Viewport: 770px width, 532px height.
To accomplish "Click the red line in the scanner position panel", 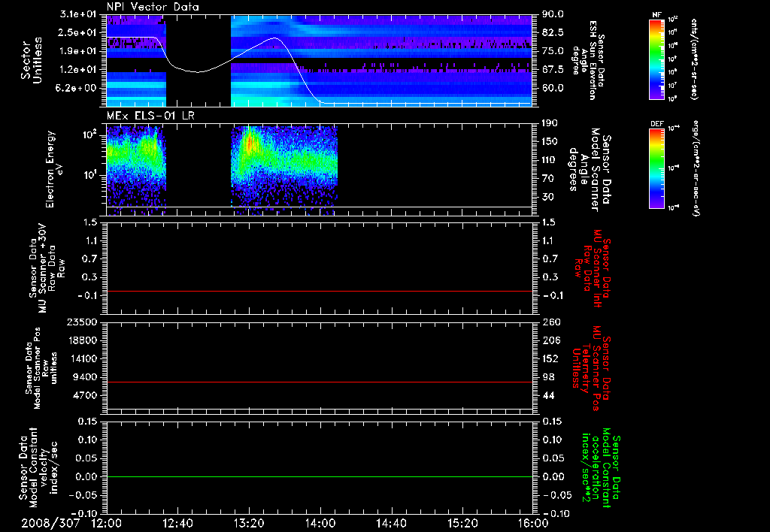I will pyautogui.click(x=320, y=382).
